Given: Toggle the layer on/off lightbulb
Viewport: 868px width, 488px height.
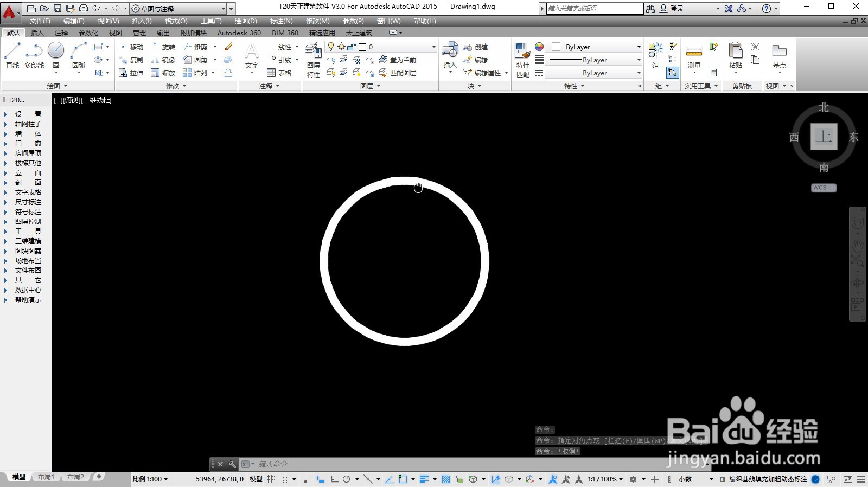Looking at the screenshot, I should [331, 47].
